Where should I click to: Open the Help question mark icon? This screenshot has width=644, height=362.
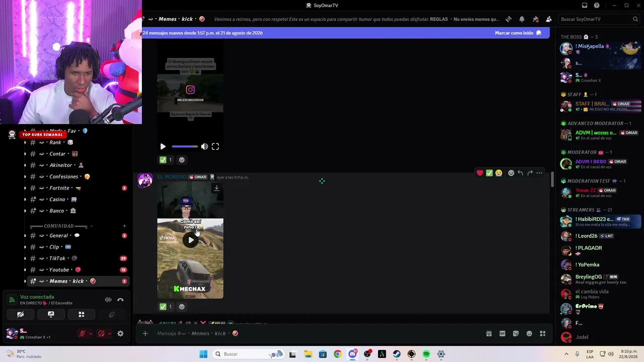(x=597, y=6)
